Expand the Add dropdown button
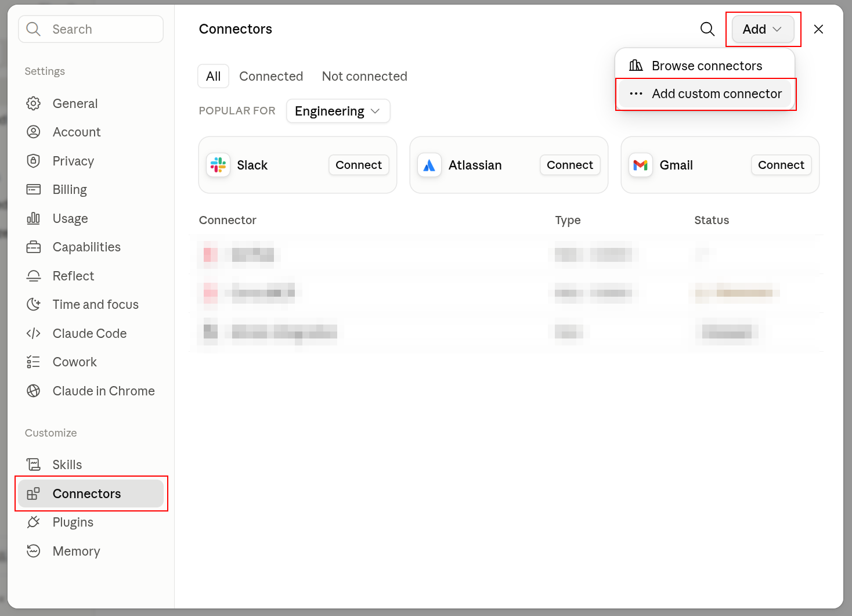Screen dimensions: 852x616 click(763, 29)
